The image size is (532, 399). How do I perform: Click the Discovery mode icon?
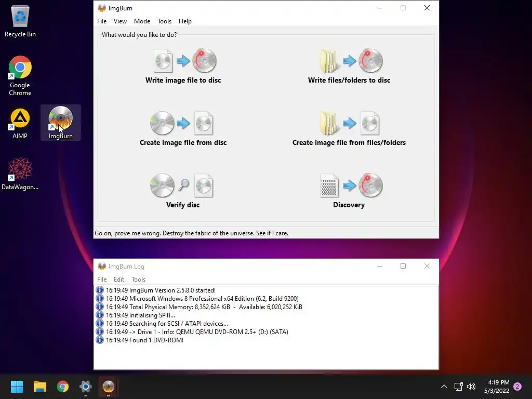click(x=351, y=185)
